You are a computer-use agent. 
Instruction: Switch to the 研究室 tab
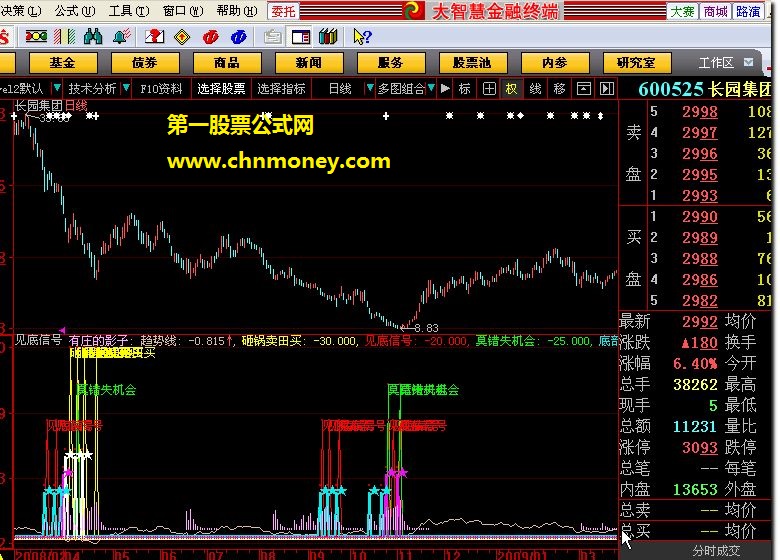(x=636, y=63)
